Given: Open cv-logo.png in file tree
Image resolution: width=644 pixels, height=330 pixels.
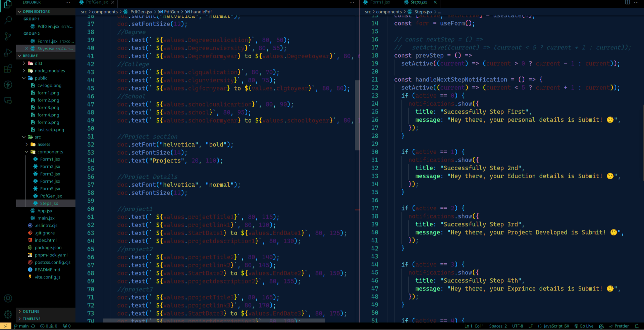Looking at the screenshot, I should [46, 85].
